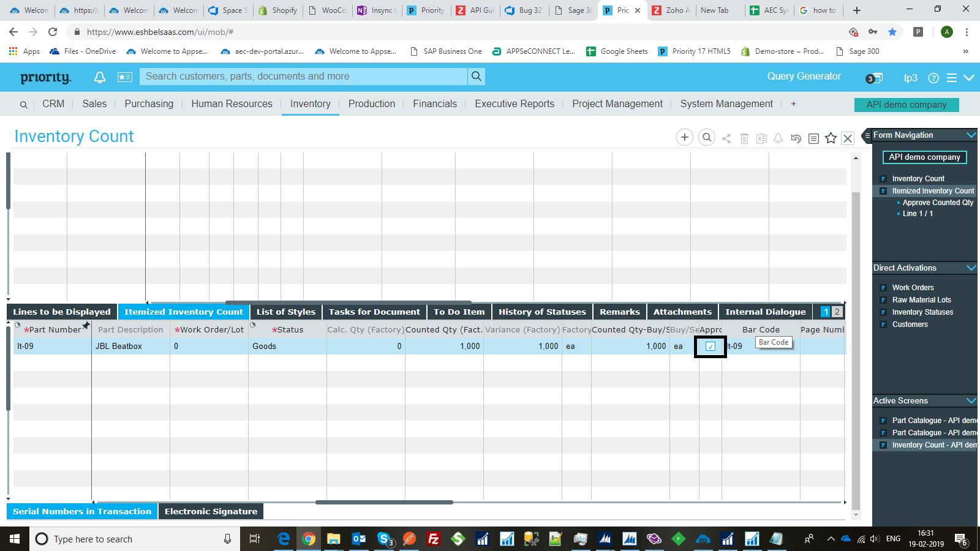This screenshot has width=980, height=551.
Task: Close the Inventory Count form with X icon
Action: tap(848, 138)
